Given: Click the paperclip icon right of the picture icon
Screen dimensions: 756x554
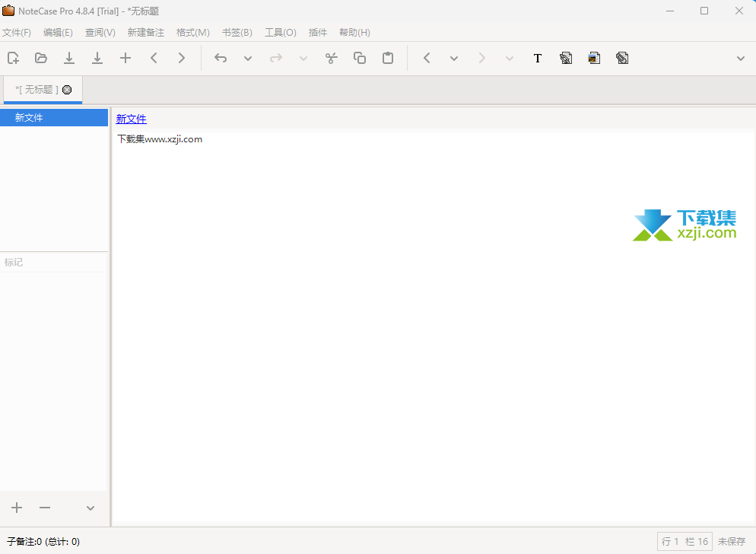Looking at the screenshot, I should [x=622, y=58].
